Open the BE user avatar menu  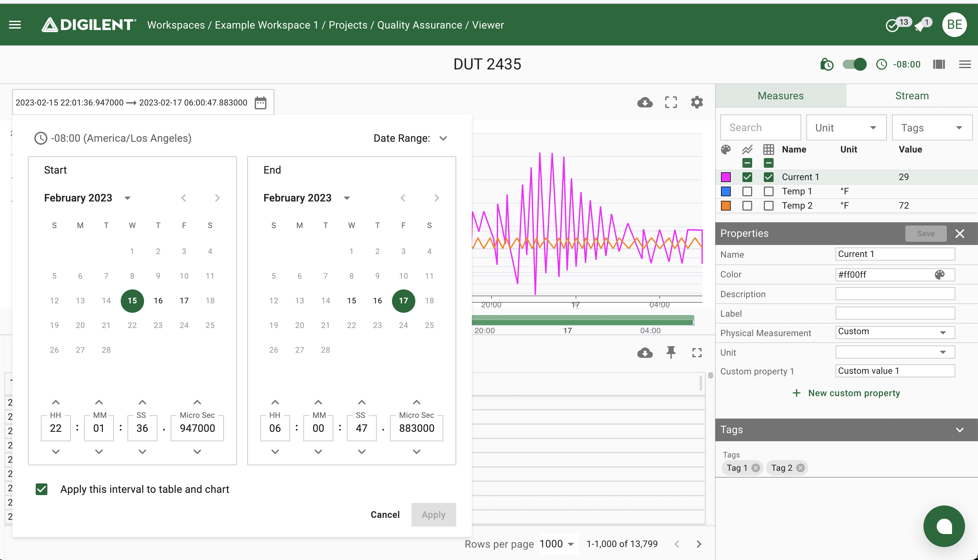click(954, 25)
